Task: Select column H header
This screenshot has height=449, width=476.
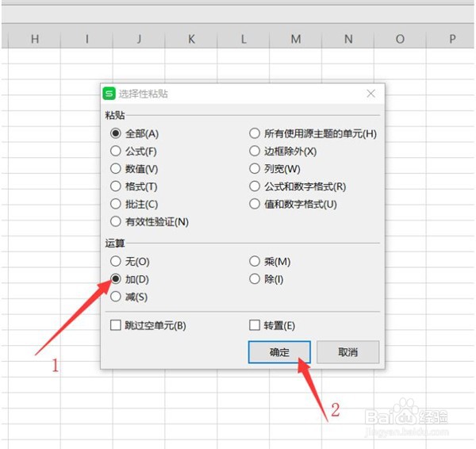Action: pos(34,39)
